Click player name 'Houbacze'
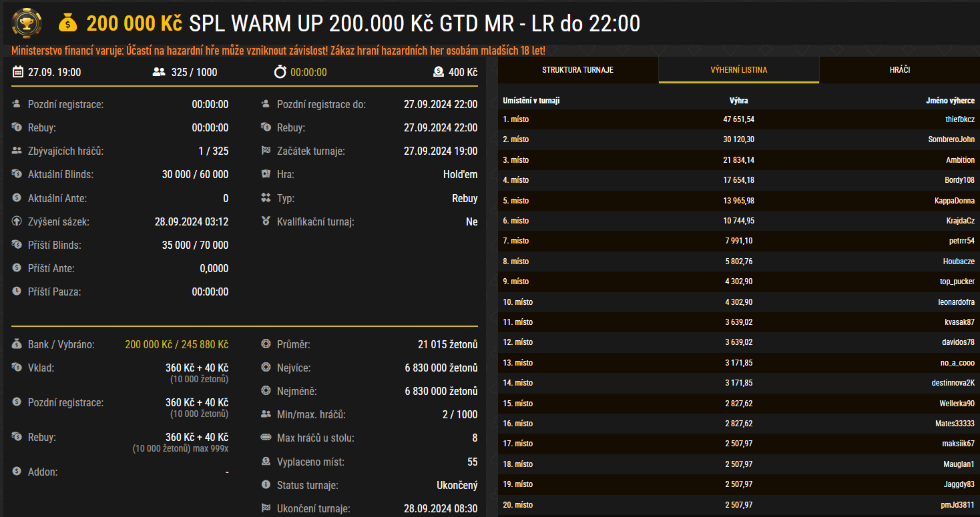Image resolution: width=980 pixels, height=517 pixels. pos(959,262)
